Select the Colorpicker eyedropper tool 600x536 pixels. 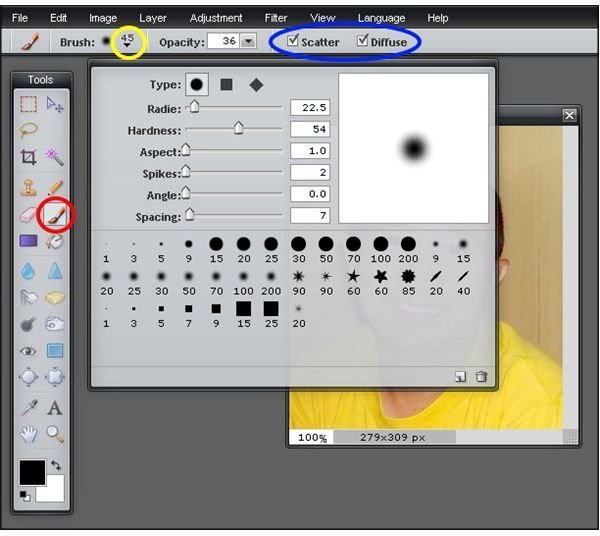coord(29,408)
